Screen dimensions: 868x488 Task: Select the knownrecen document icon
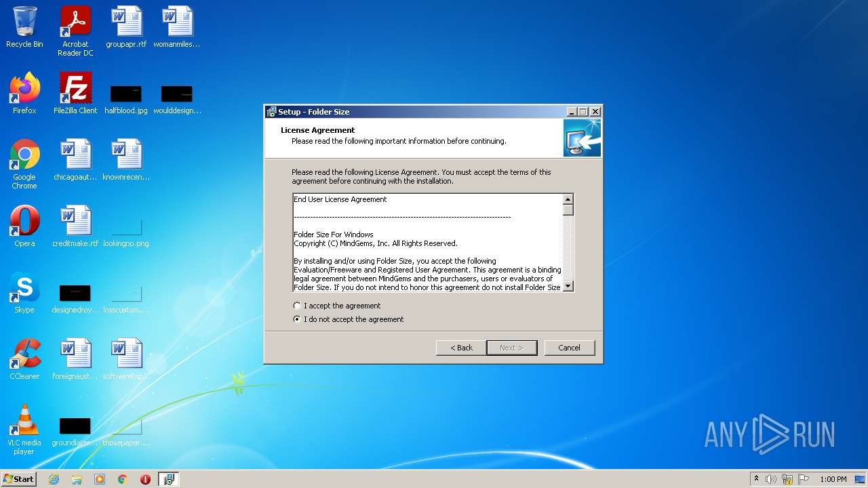126,160
